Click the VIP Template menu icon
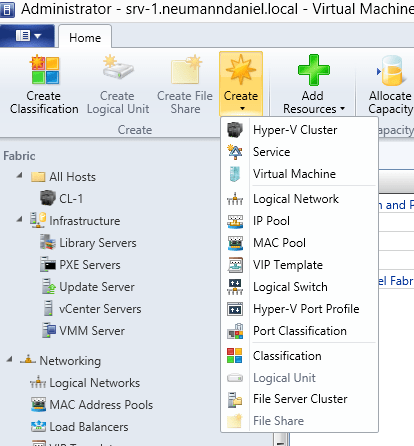This screenshot has height=446, width=414. (235, 265)
